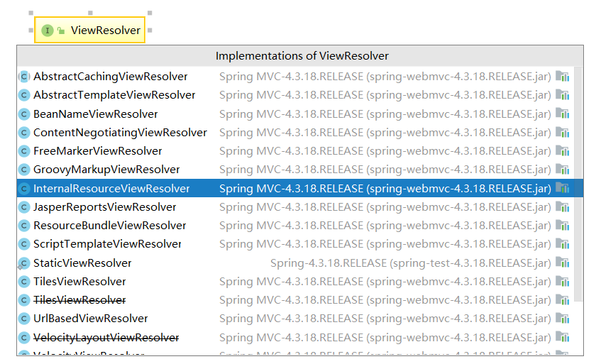Select the non-deprecated TilesViewResolver entry
596x364 pixels.
click(x=79, y=282)
